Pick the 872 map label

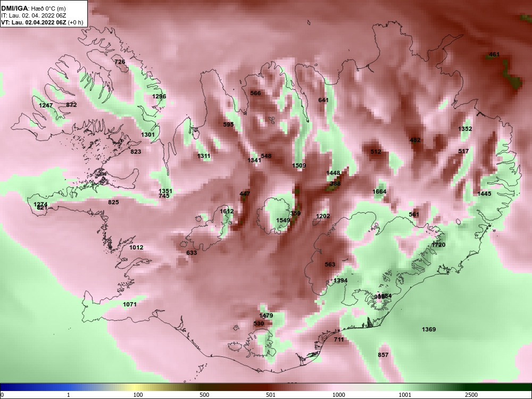(x=71, y=105)
